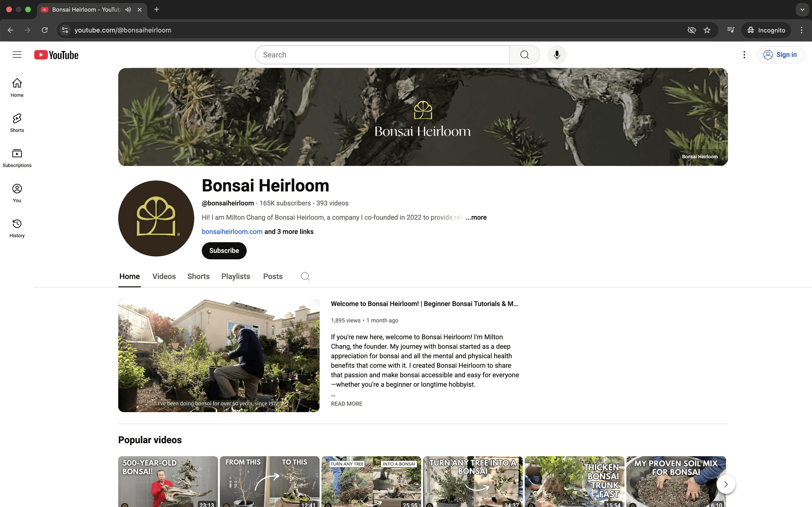Toggle Subscribe to Bonsai Heirloom

point(224,250)
